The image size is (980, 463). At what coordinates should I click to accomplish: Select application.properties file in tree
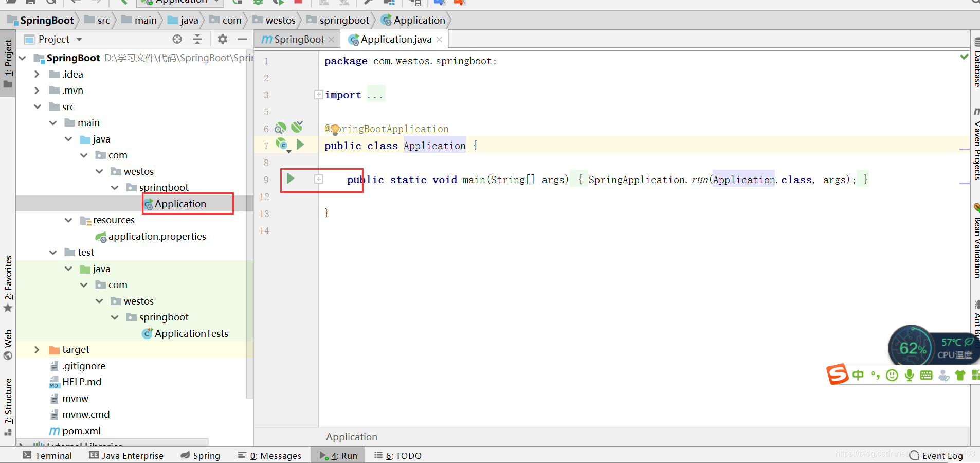coord(151,236)
